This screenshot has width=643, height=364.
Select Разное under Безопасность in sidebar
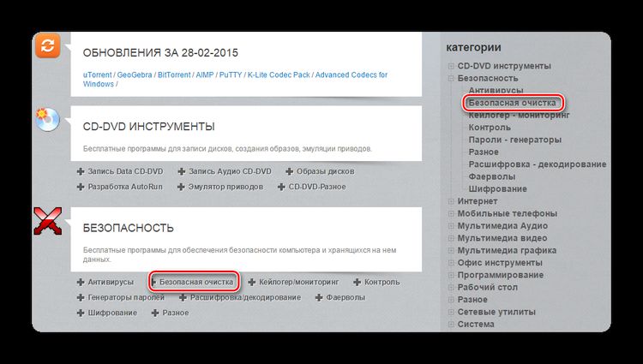[484, 152]
